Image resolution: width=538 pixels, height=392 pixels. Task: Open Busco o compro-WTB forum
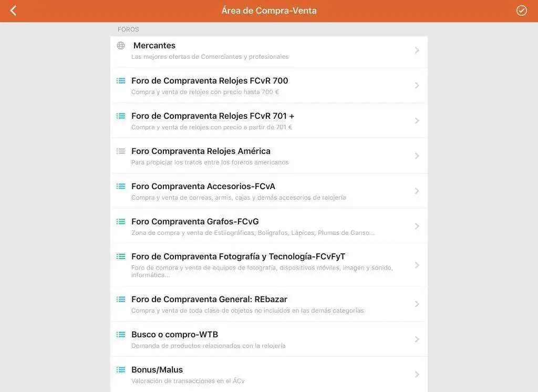click(x=174, y=335)
